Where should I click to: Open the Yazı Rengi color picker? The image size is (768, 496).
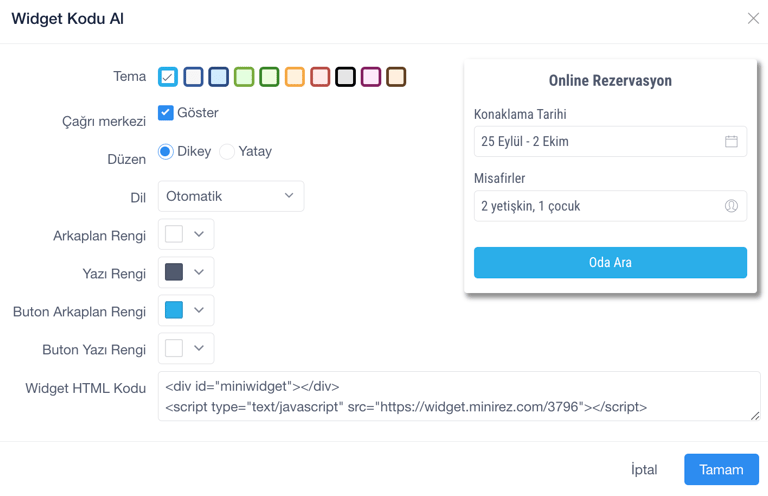186,272
